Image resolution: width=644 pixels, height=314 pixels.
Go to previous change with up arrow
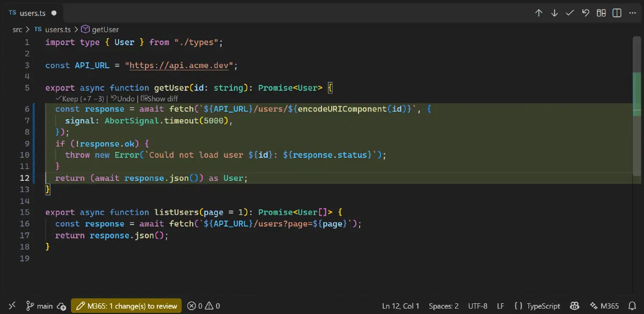[x=539, y=13]
